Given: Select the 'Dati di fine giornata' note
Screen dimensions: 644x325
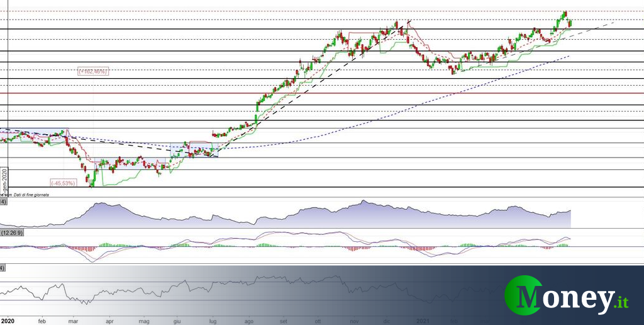Looking at the screenshot, I should (x=31, y=195).
